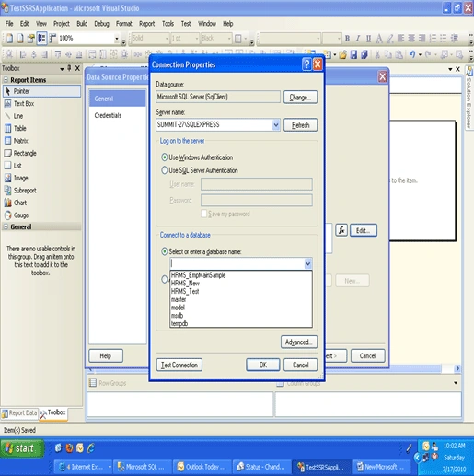Confirm Connection Properties with OK
Screen dimensions: 474x476
coord(263,365)
